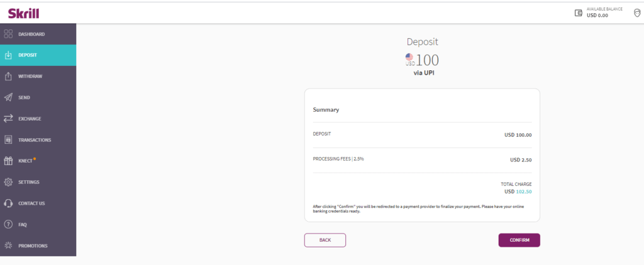Confirm the USD 100 deposit

point(519,241)
